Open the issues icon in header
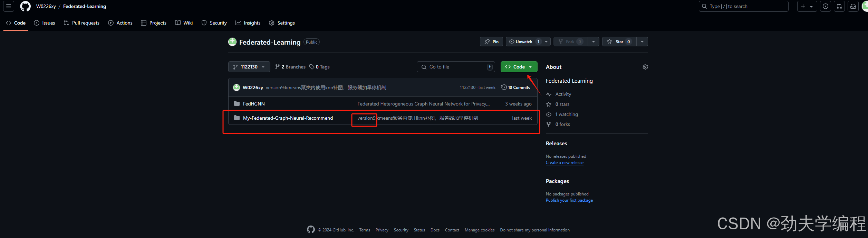The height and width of the screenshot is (238, 868). 826,6
